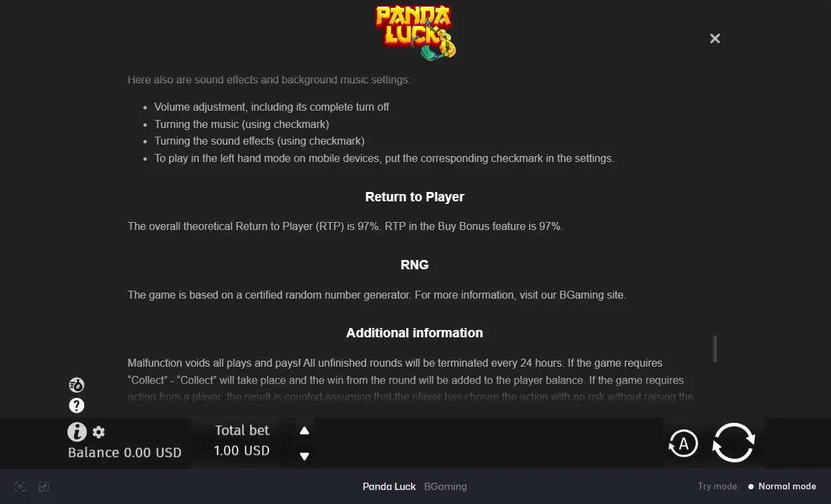Open the gear settings icon
The image size is (831, 504).
(99, 432)
